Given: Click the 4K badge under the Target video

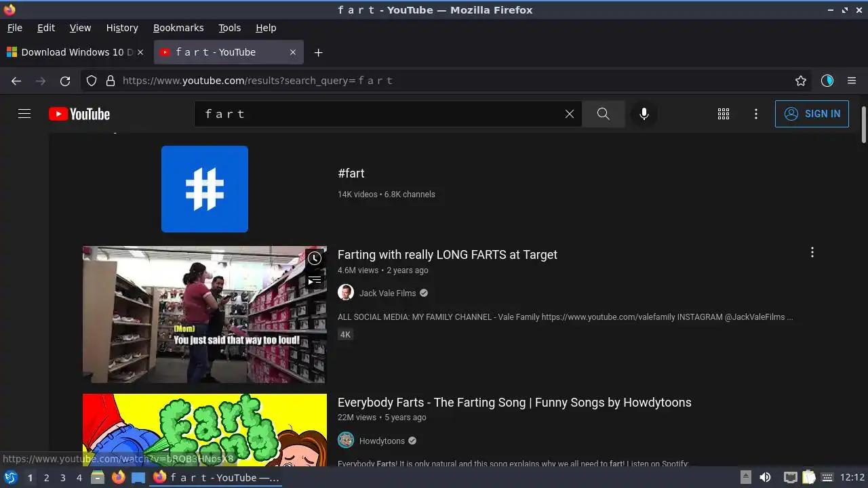Looking at the screenshot, I should [x=346, y=334].
